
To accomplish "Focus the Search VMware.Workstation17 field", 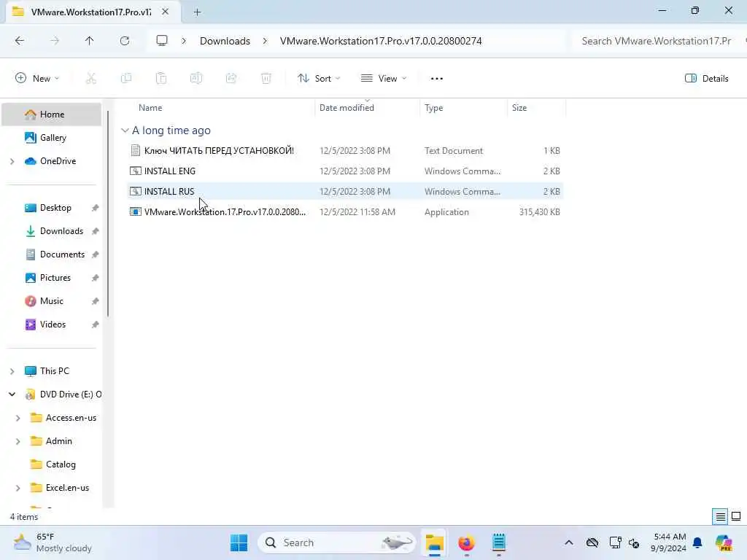I will pyautogui.click(x=657, y=41).
